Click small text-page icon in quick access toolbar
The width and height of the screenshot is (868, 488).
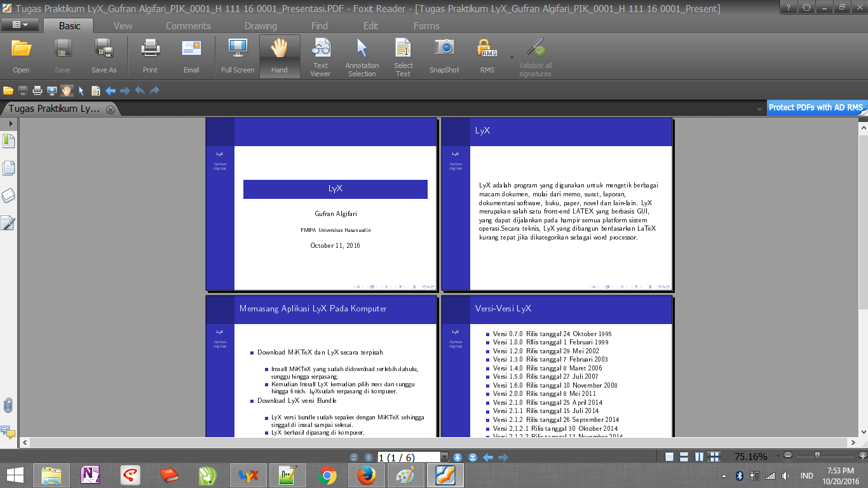(96, 91)
